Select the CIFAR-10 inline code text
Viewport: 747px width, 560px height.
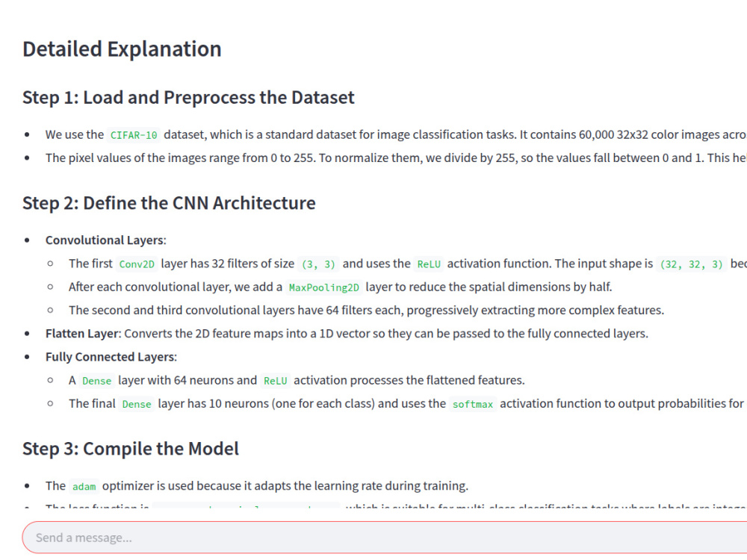[134, 135]
